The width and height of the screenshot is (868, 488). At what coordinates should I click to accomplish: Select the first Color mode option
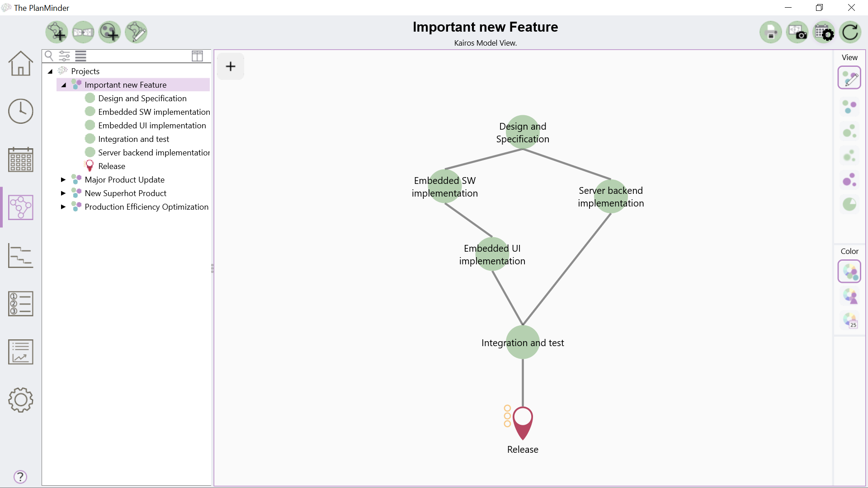tap(849, 272)
